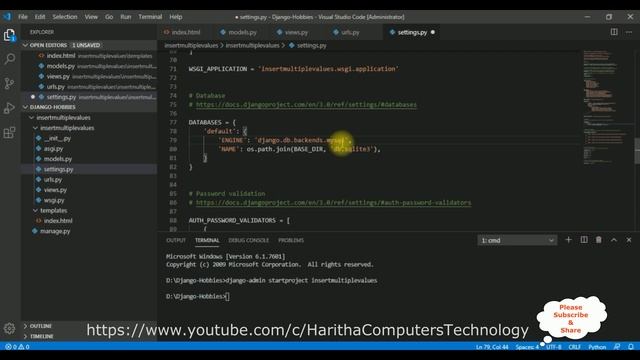Open the Explorer view in activity bar
Image resolution: width=640 pixels, height=360 pixels.
(x=9, y=35)
